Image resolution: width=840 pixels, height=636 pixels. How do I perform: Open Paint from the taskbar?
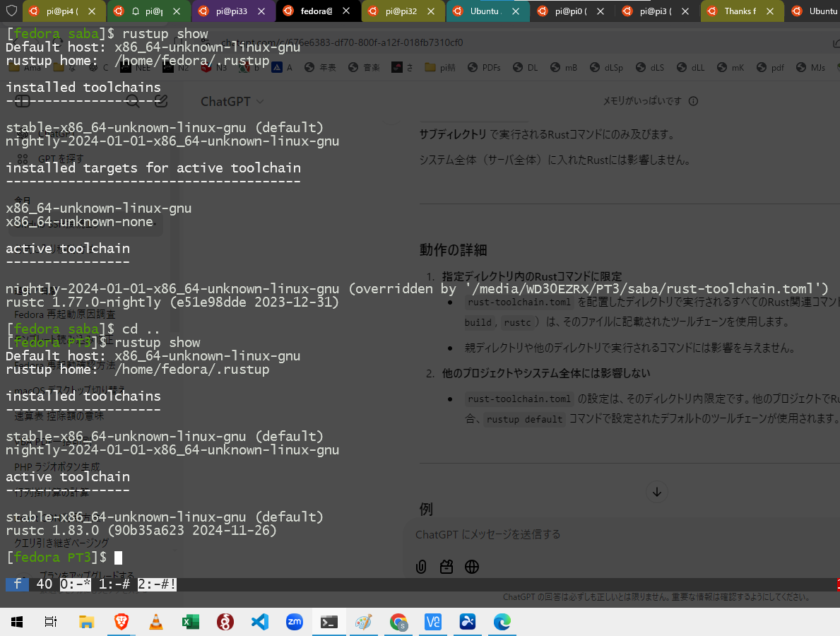point(364,622)
